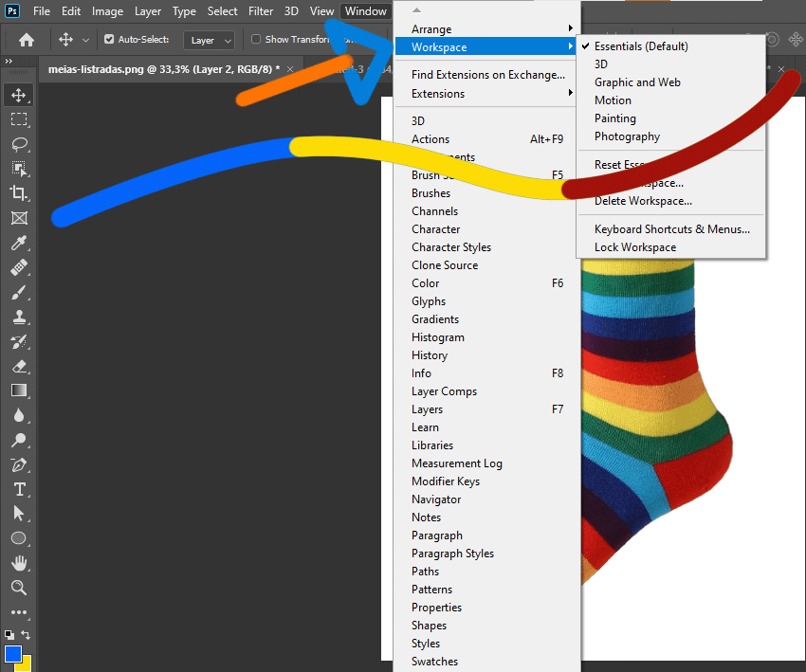The width and height of the screenshot is (806, 672).
Task: Click Keyboard Shortcuts & Menus option
Action: tap(671, 229)
